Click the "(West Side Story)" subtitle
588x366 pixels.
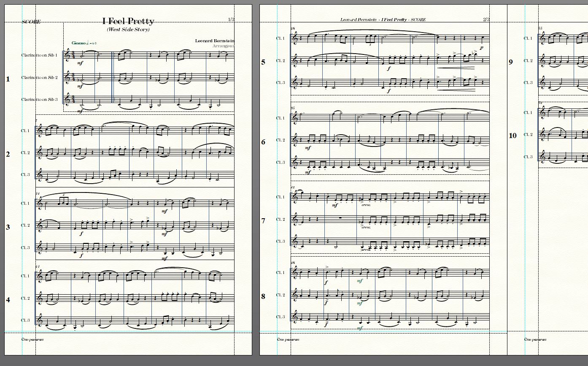[x=128, y=30]
